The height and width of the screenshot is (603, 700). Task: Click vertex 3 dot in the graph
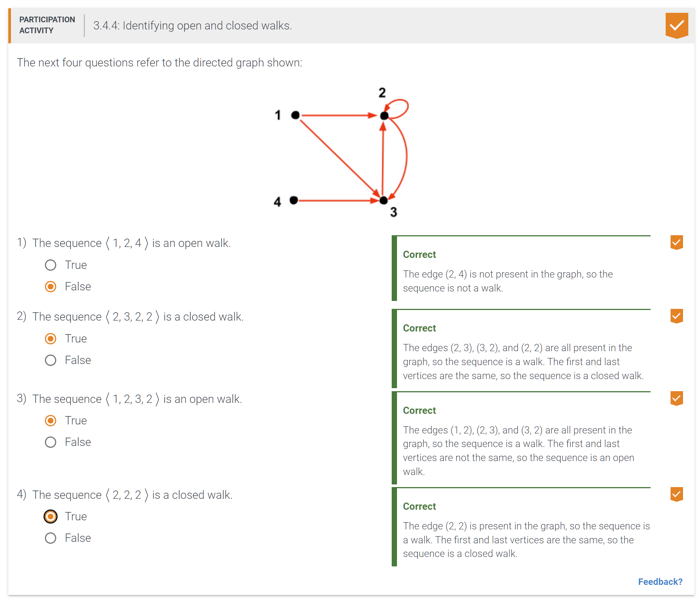[383, 200]
